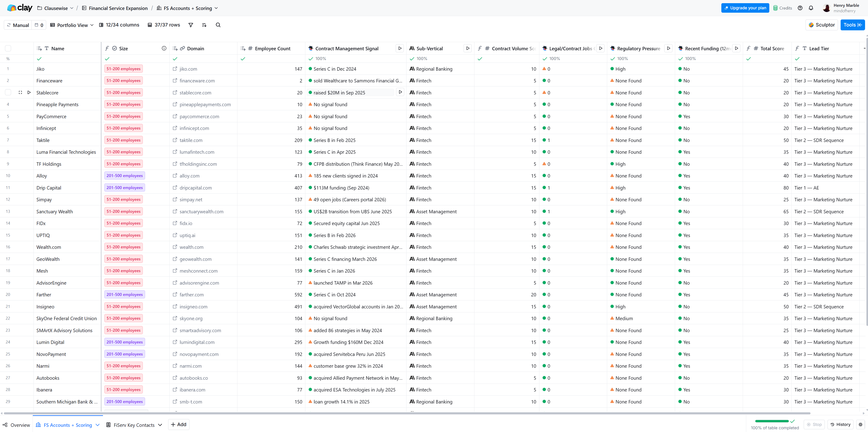Open the Employee Count column header

tap(271, 48)
